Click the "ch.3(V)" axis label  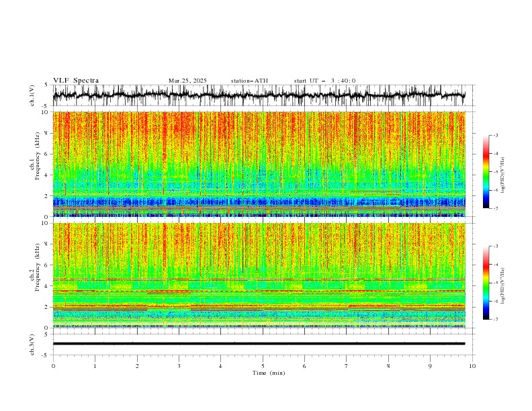32,345
